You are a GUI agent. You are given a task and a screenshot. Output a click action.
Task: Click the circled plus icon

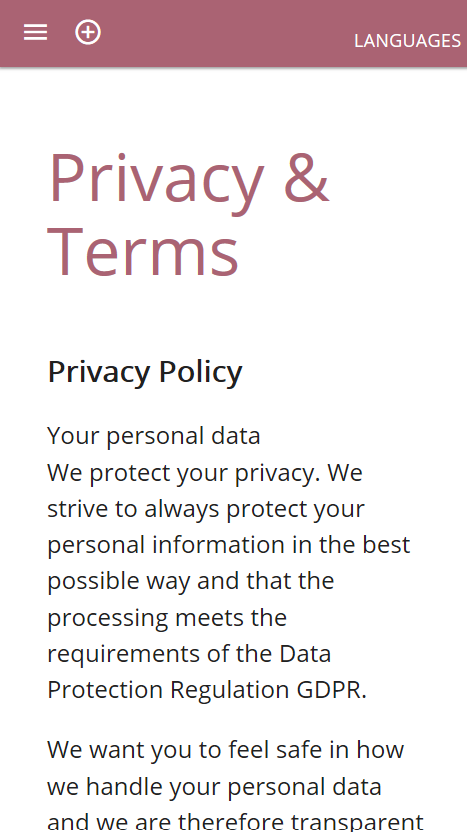(88, 32)
